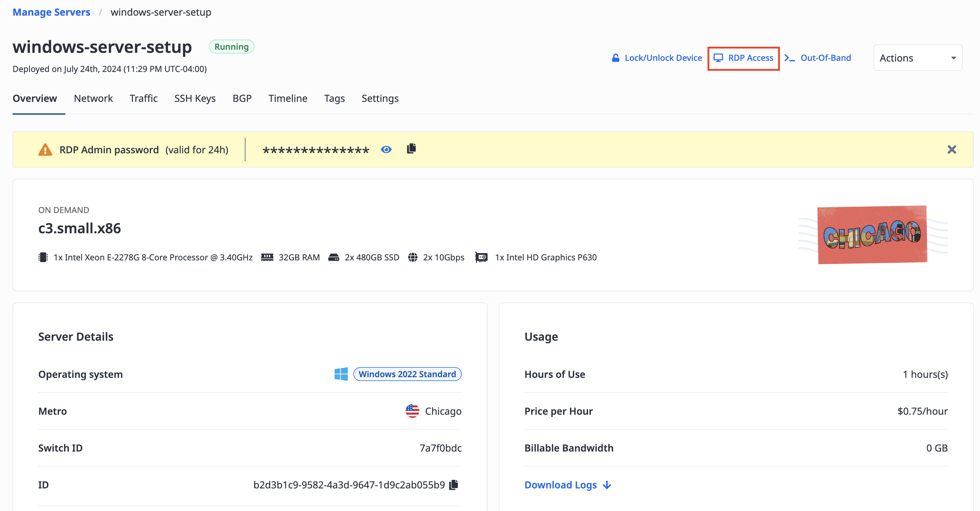Image resolution: width=980 pixels, height=511 pixels.
Task: Click the Intel Xeon E-2278G processor text
Action: 153,257
